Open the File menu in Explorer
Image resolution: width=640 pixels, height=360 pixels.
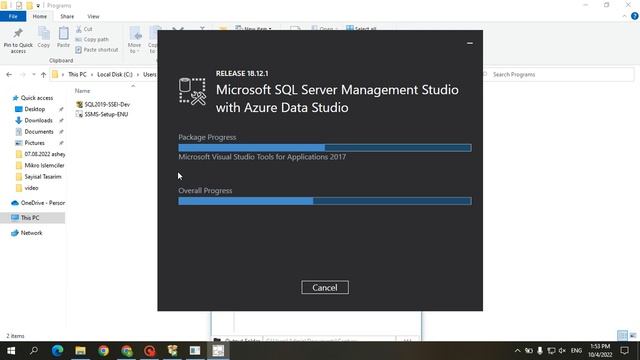pos(13,16)
